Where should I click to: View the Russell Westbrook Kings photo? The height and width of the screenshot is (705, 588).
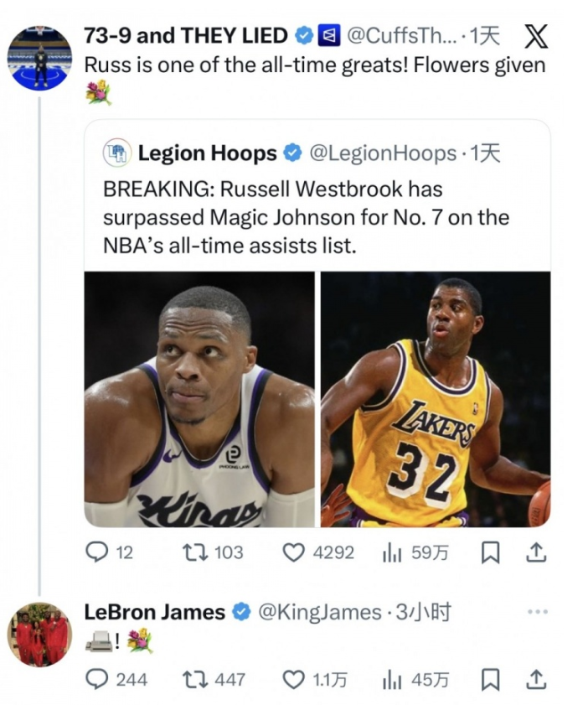pos(199,399)
